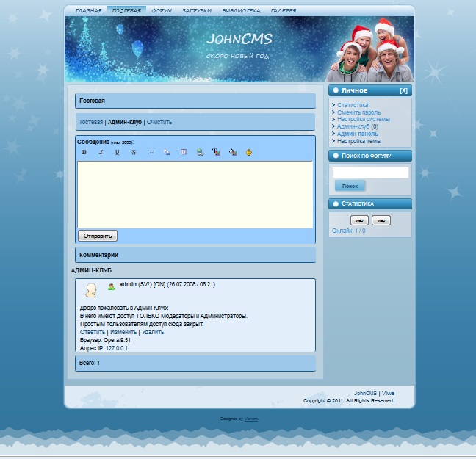Apply underline formatting to message
476x459 pixels.
[x=118, y=152]
